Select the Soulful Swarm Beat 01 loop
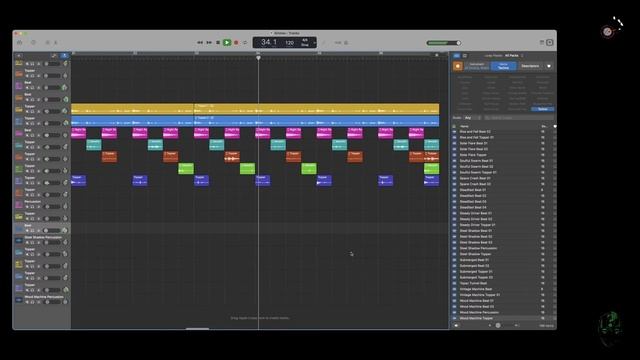Viewport: 640px width, 360px height. click(x=476, y=161)
